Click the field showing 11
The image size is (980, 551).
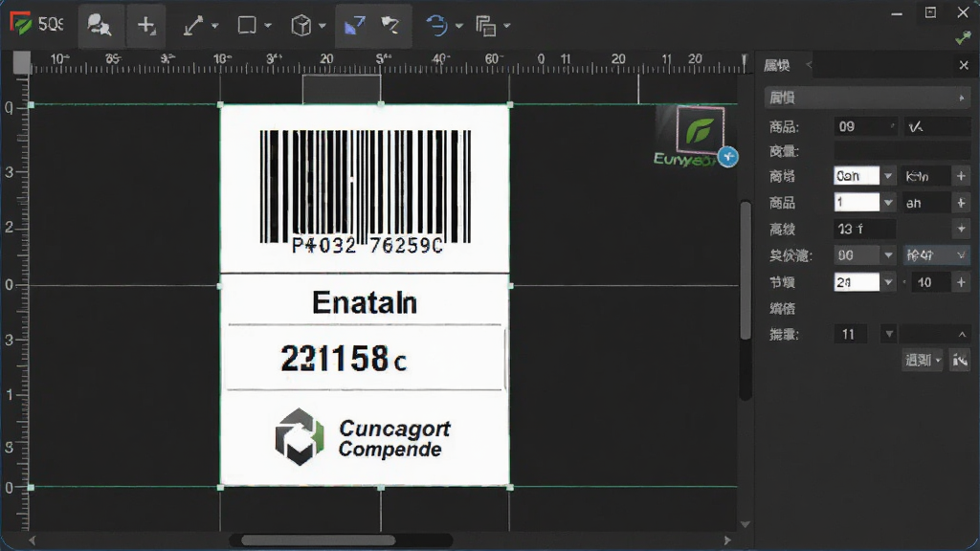[851, 334]
